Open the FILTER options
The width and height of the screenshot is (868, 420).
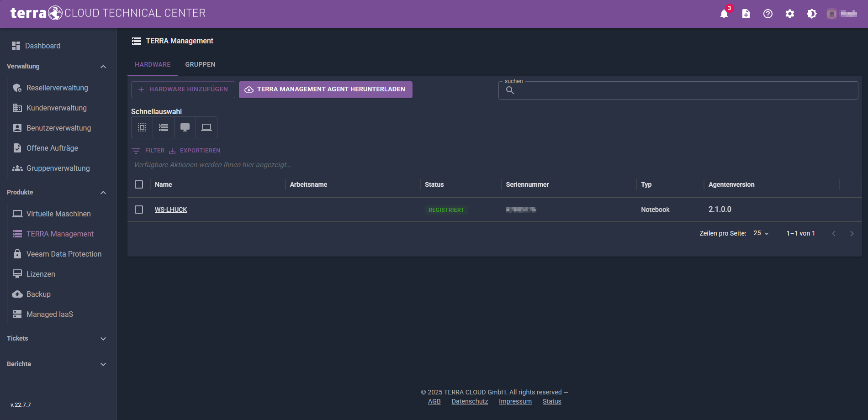pyautogui.click(x=148, y=151)
